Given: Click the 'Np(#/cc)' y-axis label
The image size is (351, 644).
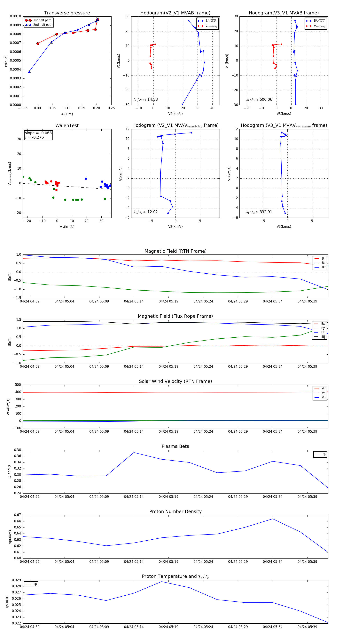Looking at the screenshot, I should tap(10, 537).
